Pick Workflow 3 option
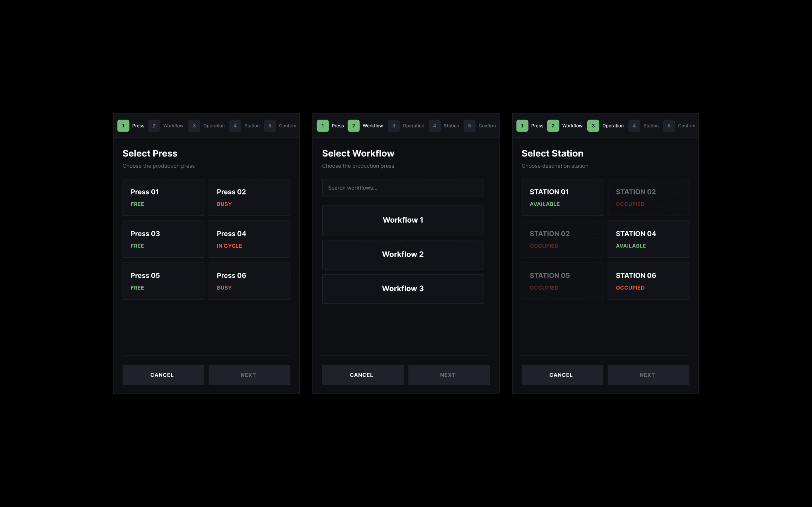Viewport: 812px width, 507px height. tap(402, 288)
